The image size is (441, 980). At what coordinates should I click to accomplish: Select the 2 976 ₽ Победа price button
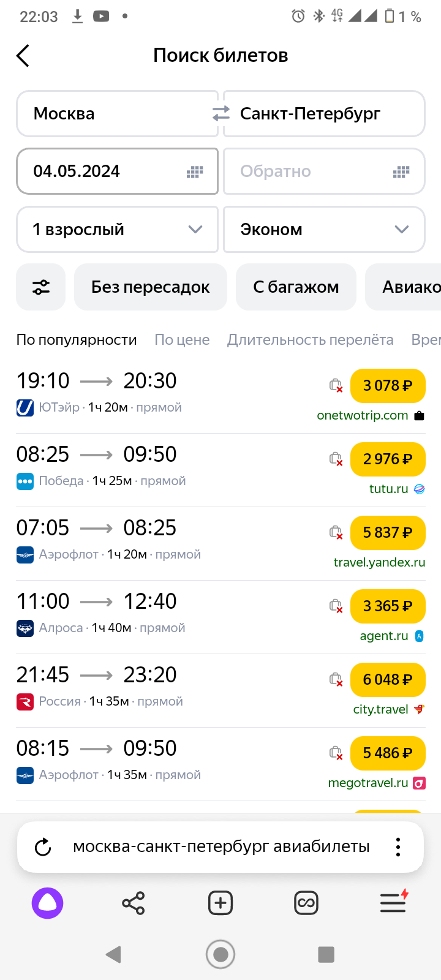(x=387, y=459)
